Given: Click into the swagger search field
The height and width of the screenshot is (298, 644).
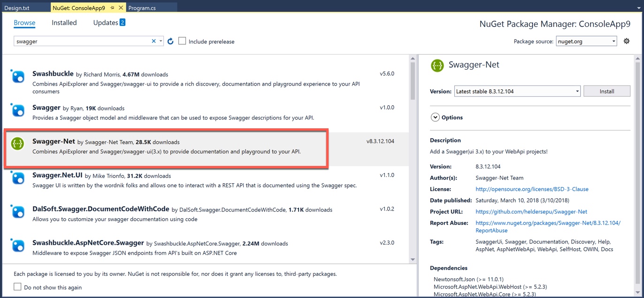Looking at the screenshot, I should (83, 41).
